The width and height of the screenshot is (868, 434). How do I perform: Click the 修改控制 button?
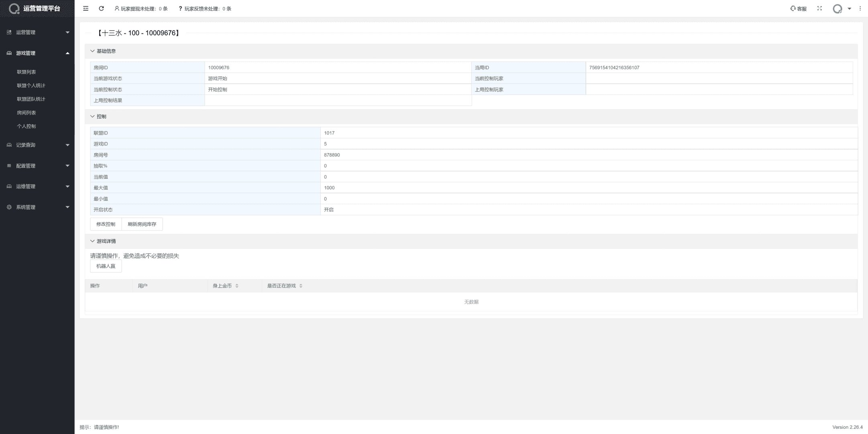pyautogui.click(x=106, y=224)
